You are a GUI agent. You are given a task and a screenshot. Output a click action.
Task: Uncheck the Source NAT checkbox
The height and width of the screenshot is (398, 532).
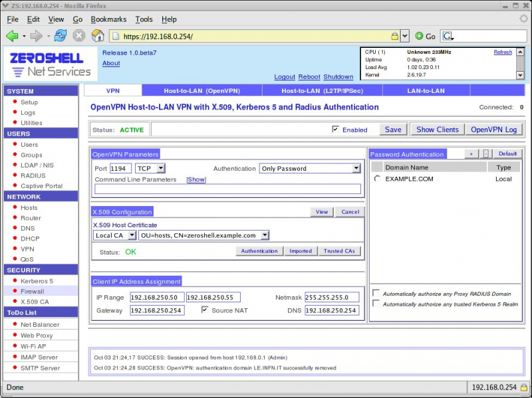pyautogui.click(x=205, y=310)
